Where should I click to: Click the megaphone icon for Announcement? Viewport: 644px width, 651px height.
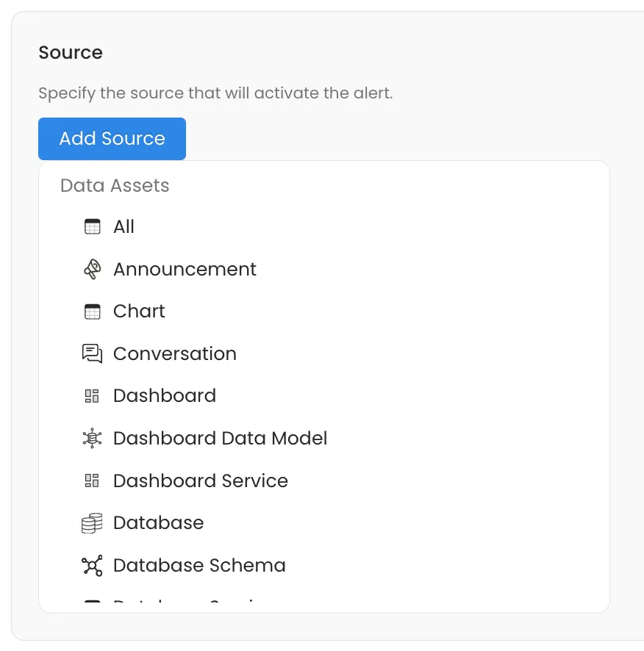pos(92,269)
